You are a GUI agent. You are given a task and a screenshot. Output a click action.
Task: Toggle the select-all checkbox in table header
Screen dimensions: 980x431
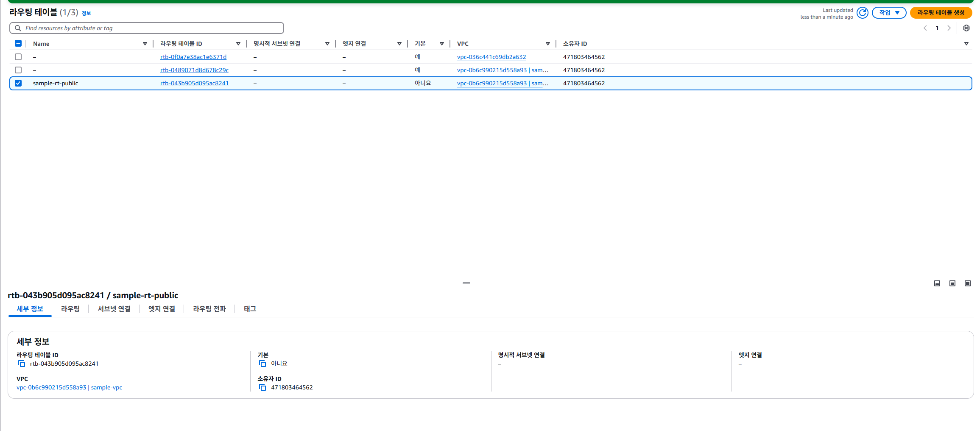pyautogui.click(x=18, y=43)
